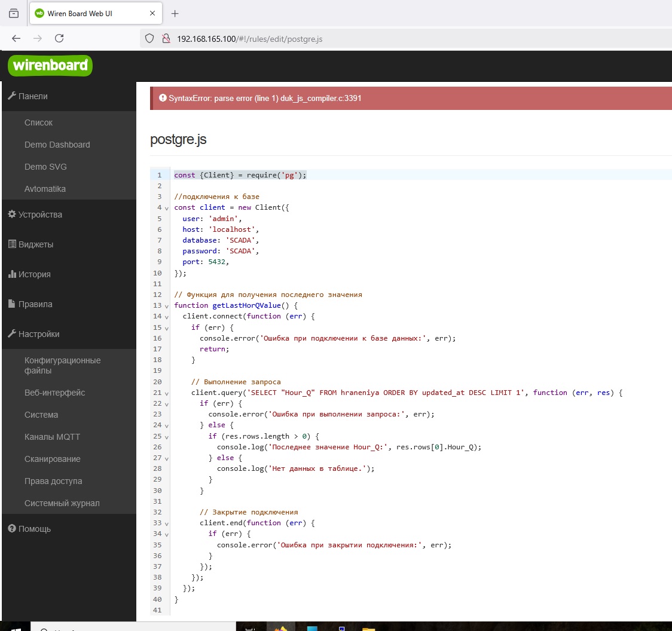The height and width of the screenshot is (631, 672).
Task: Collapse the code fold at line 25
Action: click(x=167, y=437)
